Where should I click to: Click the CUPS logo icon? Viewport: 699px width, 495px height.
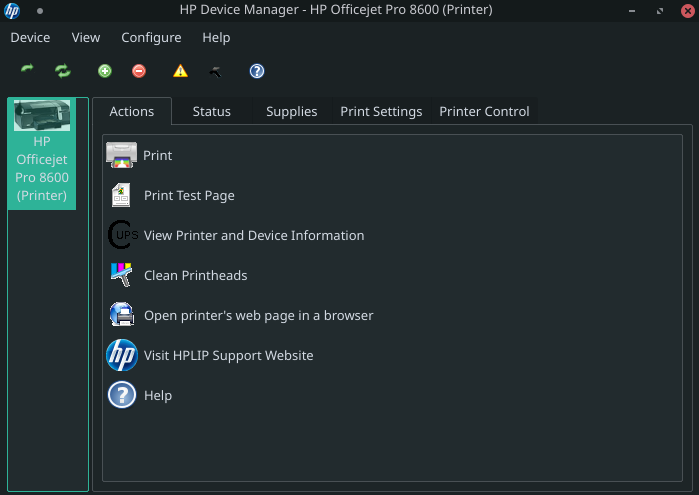click(x=123, y=235)
